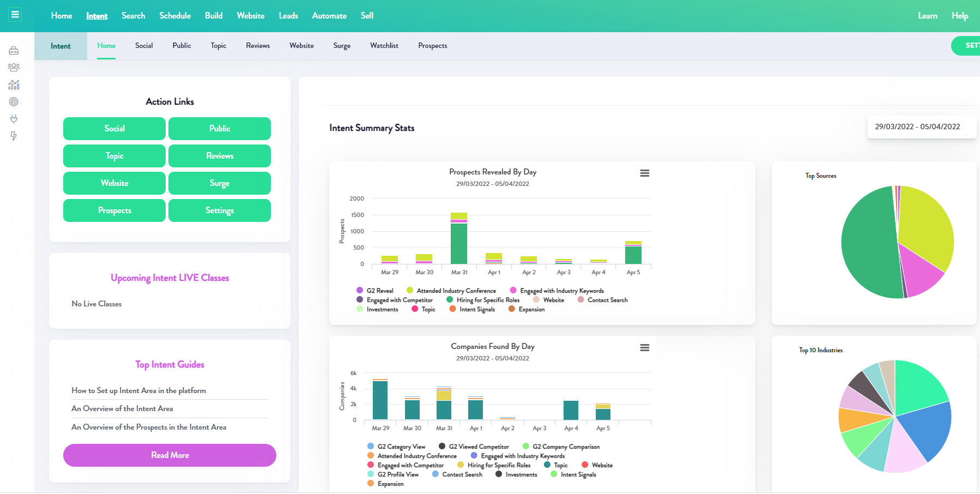Open the bar chart analytics sidebar icon
Viewport: 980px width, 494px height.
pos(14,85)
